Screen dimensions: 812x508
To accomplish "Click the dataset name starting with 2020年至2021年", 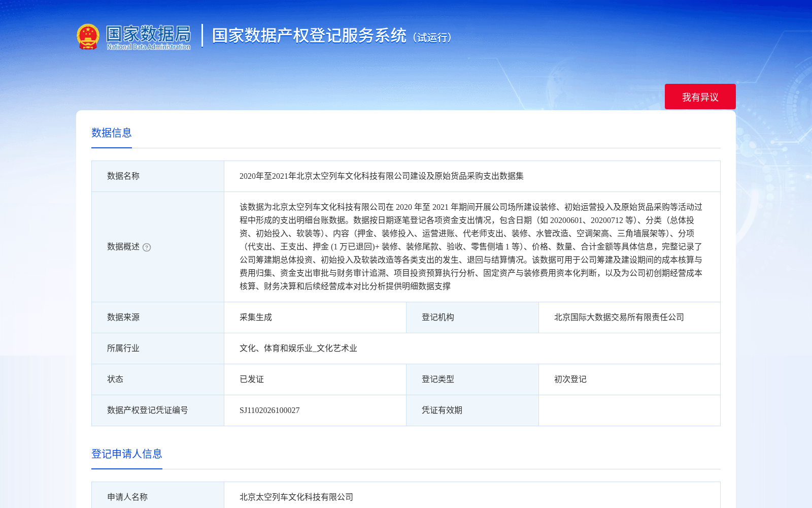I will click(382, 176).
